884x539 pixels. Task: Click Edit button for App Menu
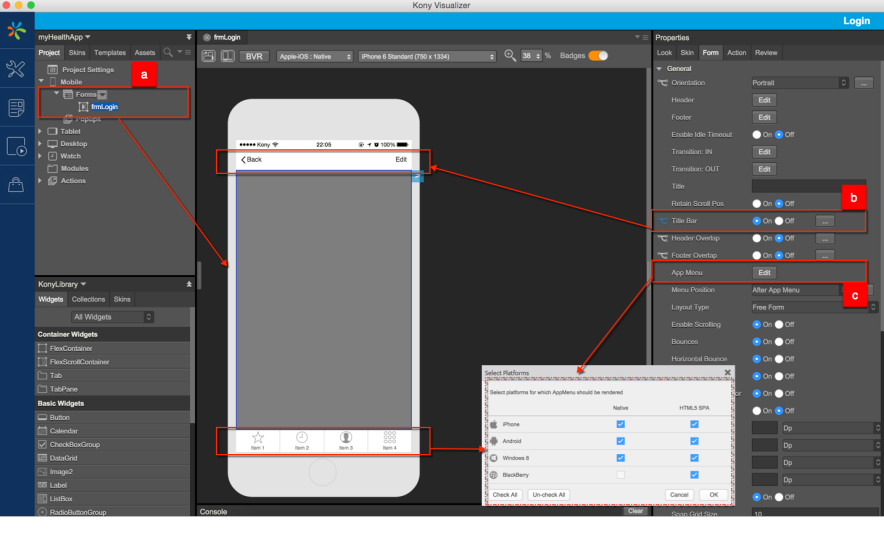coord(764,273)
